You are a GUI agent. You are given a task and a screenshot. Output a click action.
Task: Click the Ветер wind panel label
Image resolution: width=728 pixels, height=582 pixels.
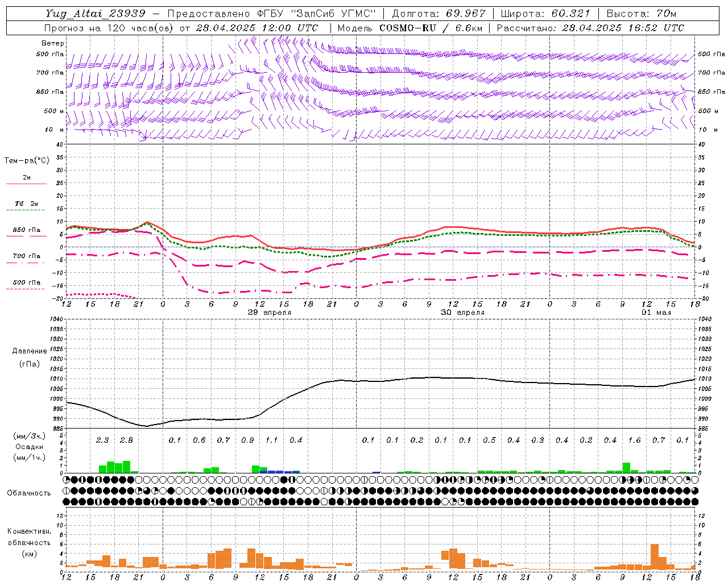(x=53, y=43)
